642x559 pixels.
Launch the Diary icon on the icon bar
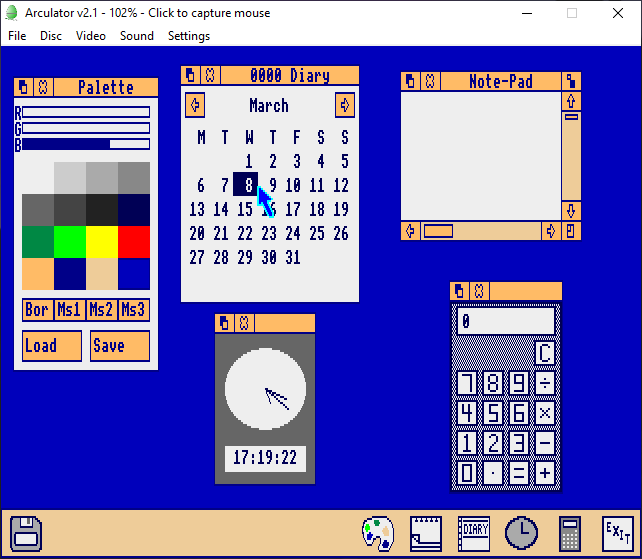tap(474, 533)
